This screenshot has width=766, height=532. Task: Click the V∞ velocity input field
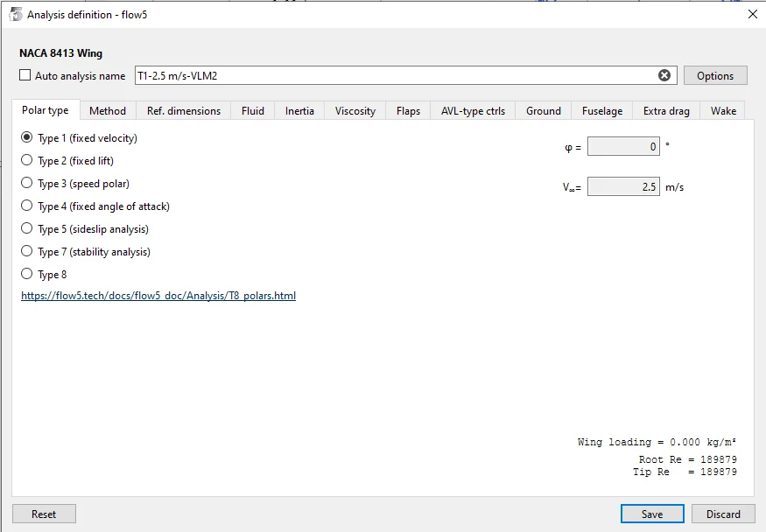[623, 187]
